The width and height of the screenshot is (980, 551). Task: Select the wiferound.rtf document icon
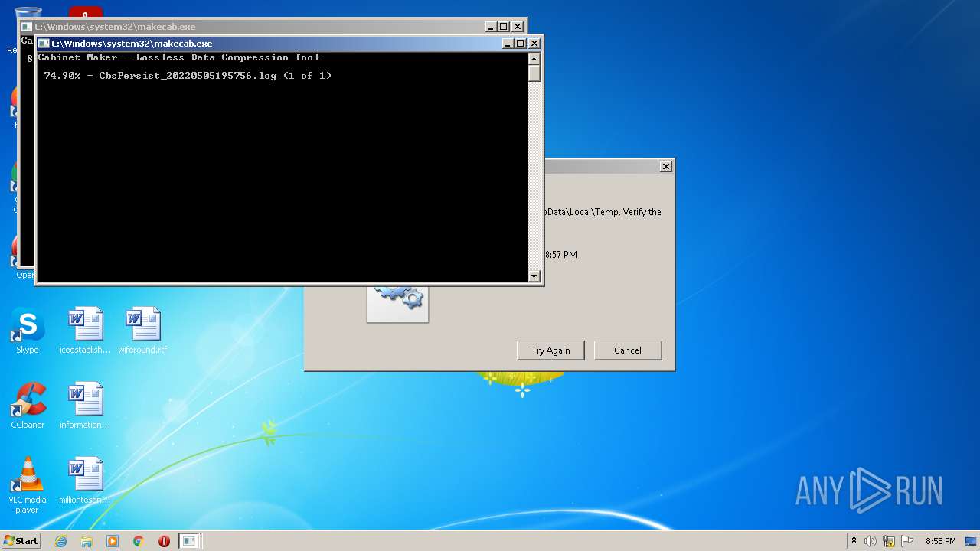point(142,331)
